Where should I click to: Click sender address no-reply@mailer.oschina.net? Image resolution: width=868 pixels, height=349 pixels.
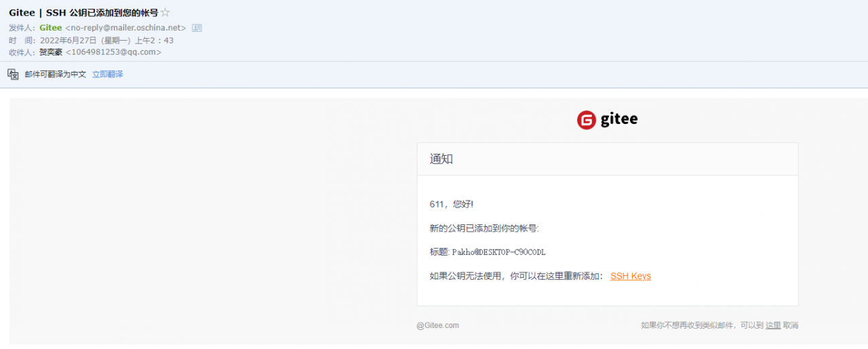(x=125, y=28)
